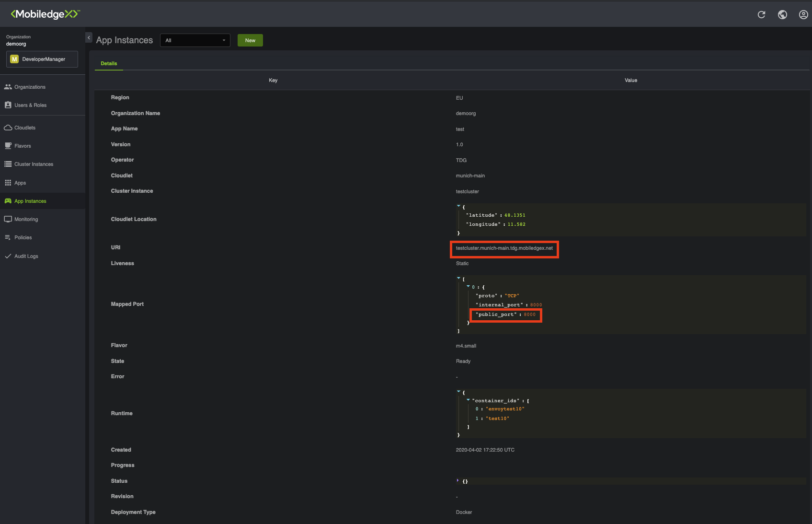Click the Organizations people icon
The image size is (812, 524).
[8, 87]
